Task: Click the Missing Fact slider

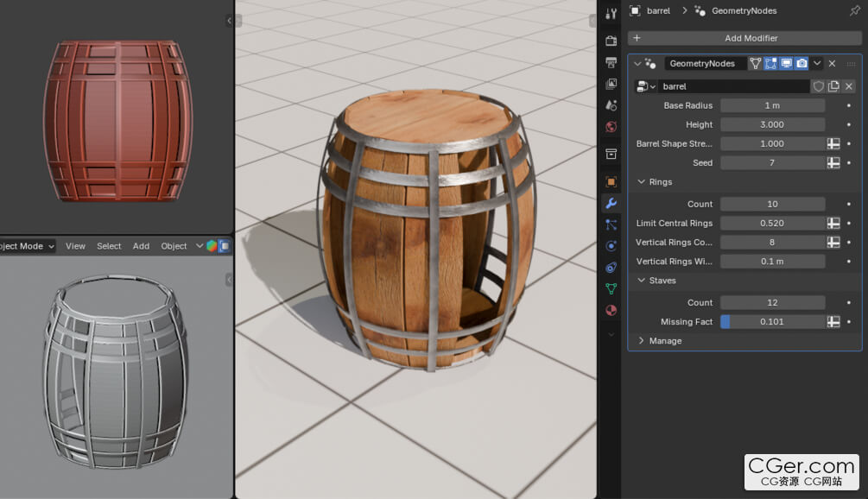Action: pyautogui.click(x=772, y=322)
